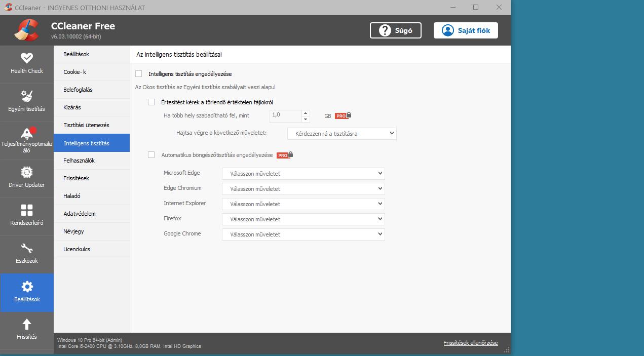
Task: Open Frissítés upward arrow icon
Action: (27, 324)
